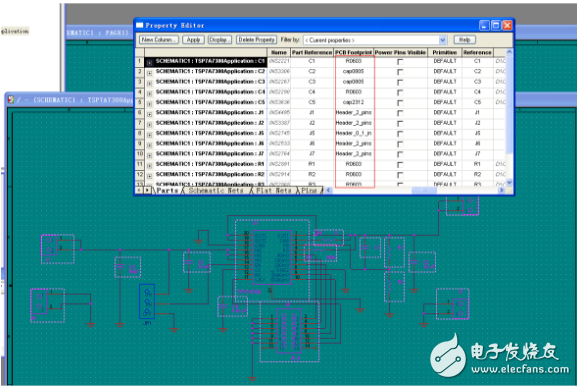Expand row for part C5
The width and height of the screenshot is (578, 386).
pyautogui.click(x=149, y=104)
